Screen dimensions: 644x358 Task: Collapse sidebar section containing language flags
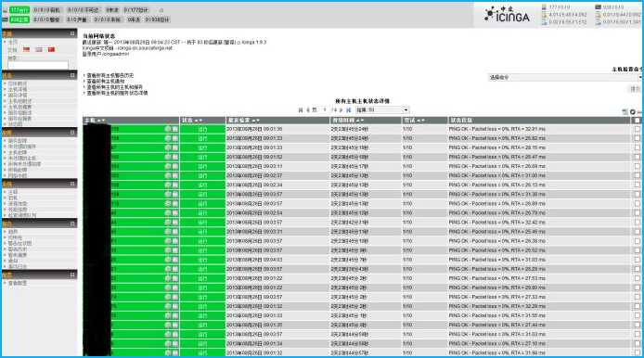pos(72,33)
